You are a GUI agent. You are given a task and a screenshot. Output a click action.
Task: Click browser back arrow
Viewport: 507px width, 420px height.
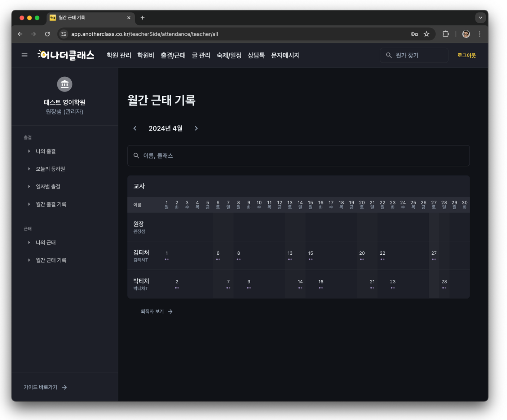coord(20,34)
